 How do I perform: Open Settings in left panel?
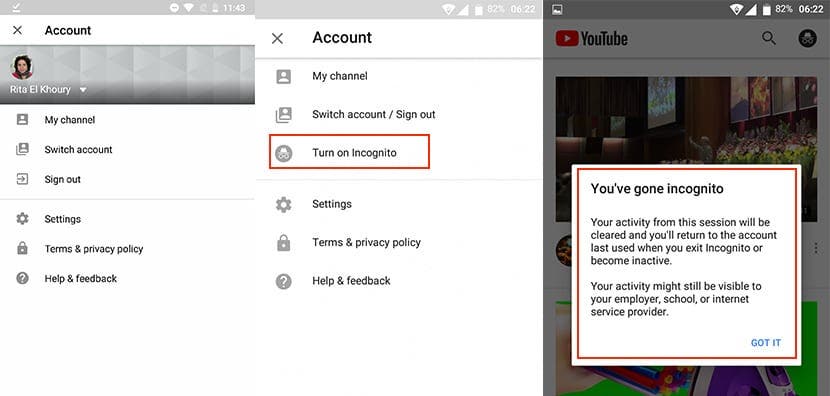coord(62,219)
